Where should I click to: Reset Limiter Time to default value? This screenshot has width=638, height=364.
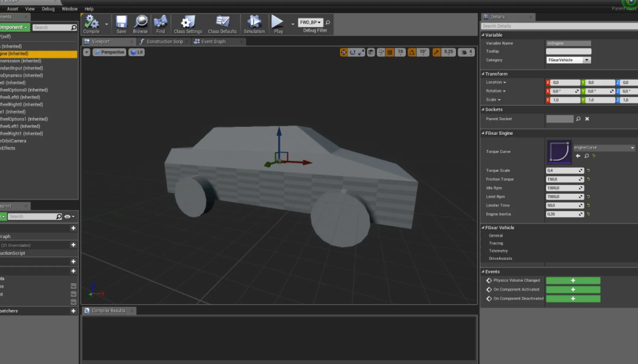(x=588, y=206)
